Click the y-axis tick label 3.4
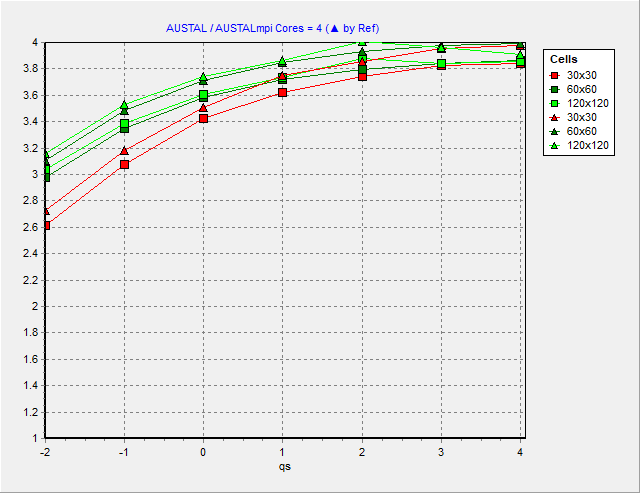 point(31,122)
